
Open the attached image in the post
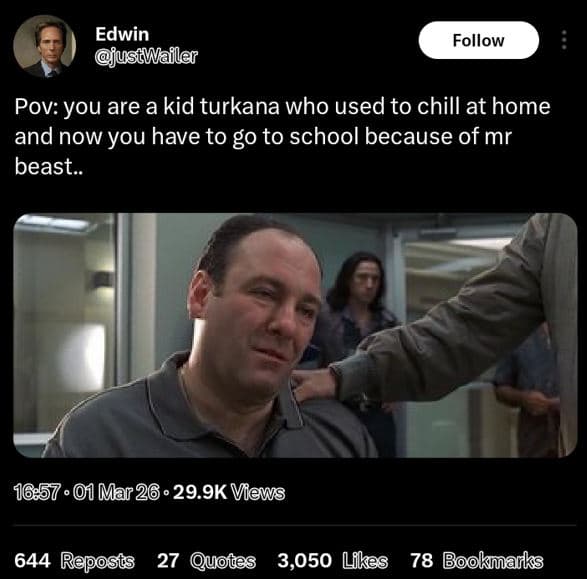(295, 335)
